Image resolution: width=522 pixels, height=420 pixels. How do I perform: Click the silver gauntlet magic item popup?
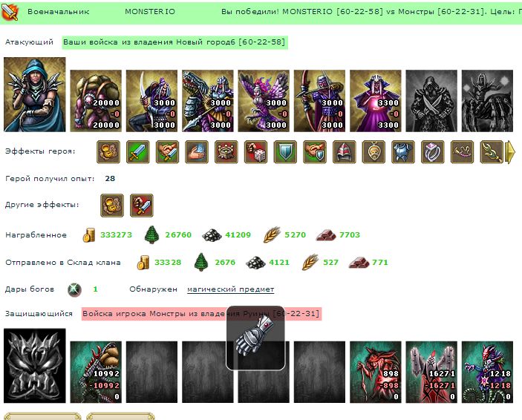pos(255,338)
